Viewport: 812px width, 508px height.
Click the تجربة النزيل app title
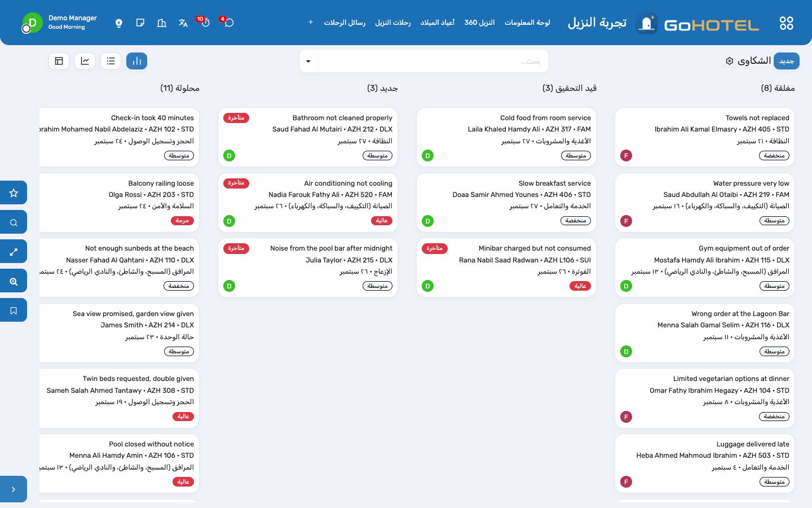pyautogui.click(x=597, y=23)
